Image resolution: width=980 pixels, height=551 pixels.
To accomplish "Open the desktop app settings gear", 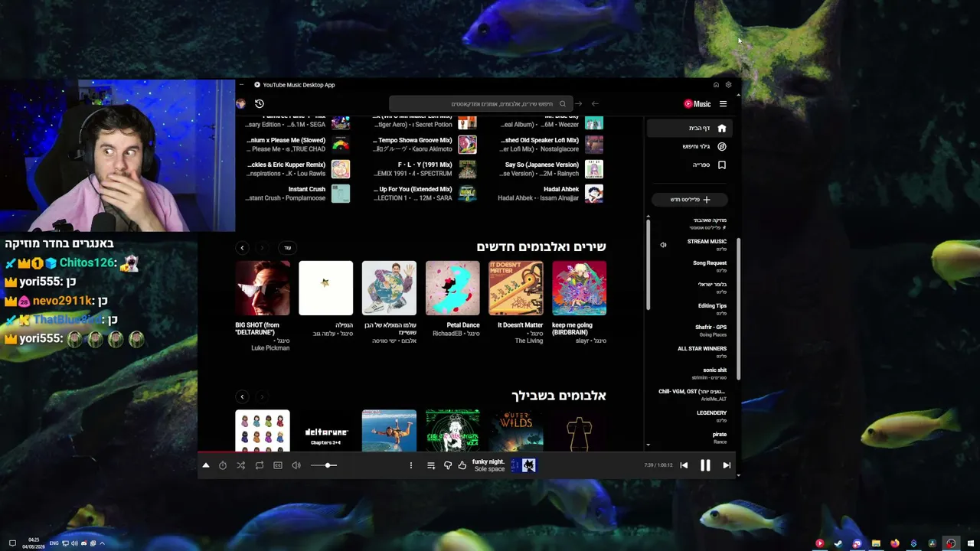I will pos(728,85).
